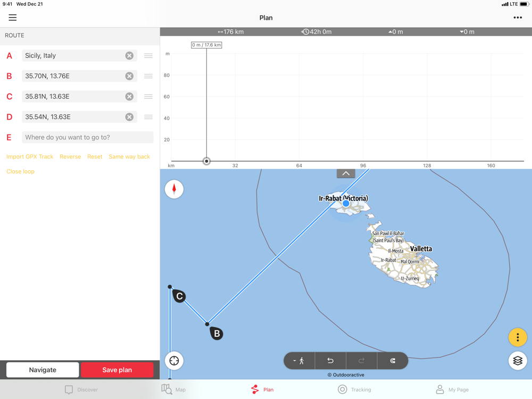
Task: Open the Tracking tab
Action: pos(354,389)
